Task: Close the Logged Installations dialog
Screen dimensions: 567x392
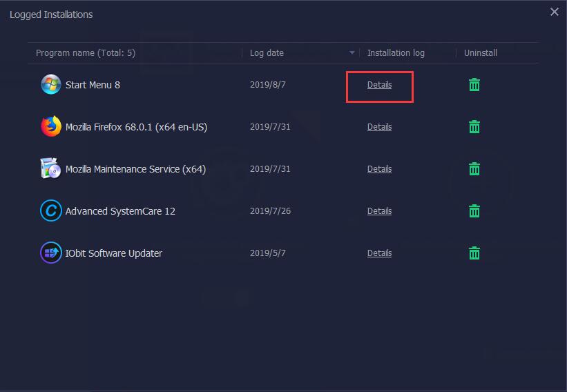Action: pos(554,12)
